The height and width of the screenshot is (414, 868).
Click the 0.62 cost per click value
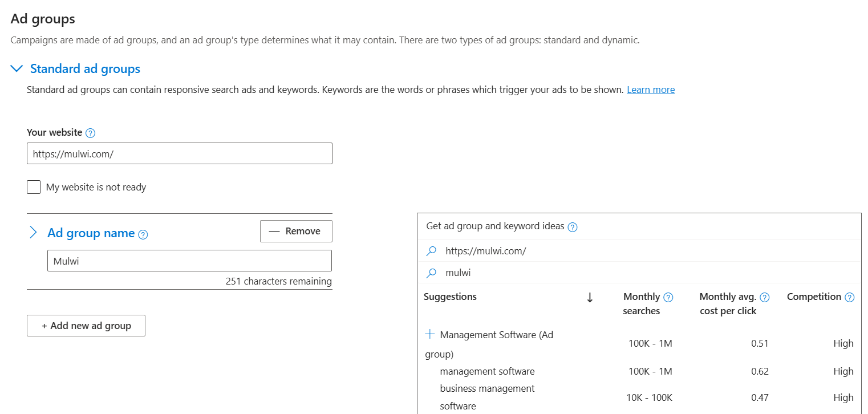[x=760, y=371]
